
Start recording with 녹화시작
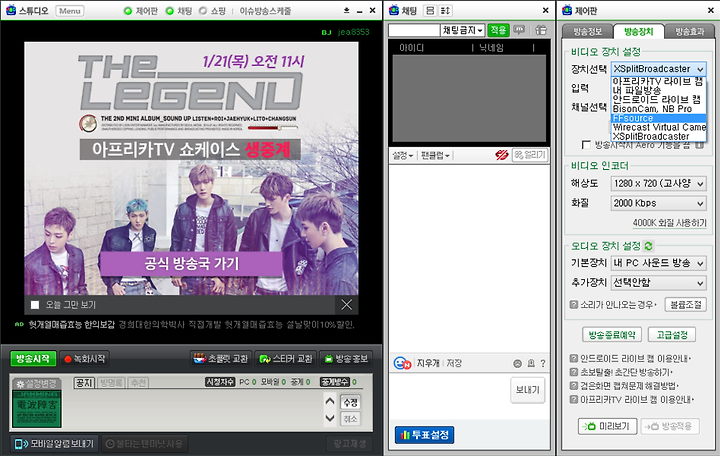85,359
